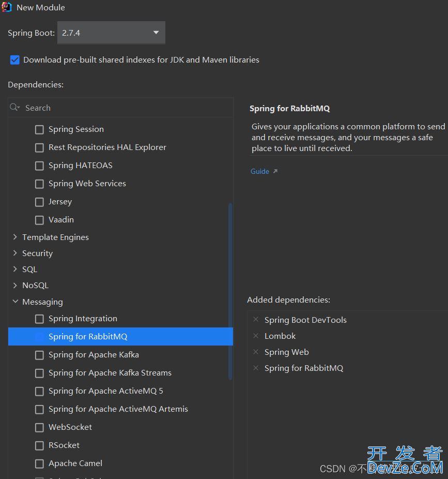448x479 pixels.
Task: Check the Spring Integration checkbox
Action: (x=39, y=319)
